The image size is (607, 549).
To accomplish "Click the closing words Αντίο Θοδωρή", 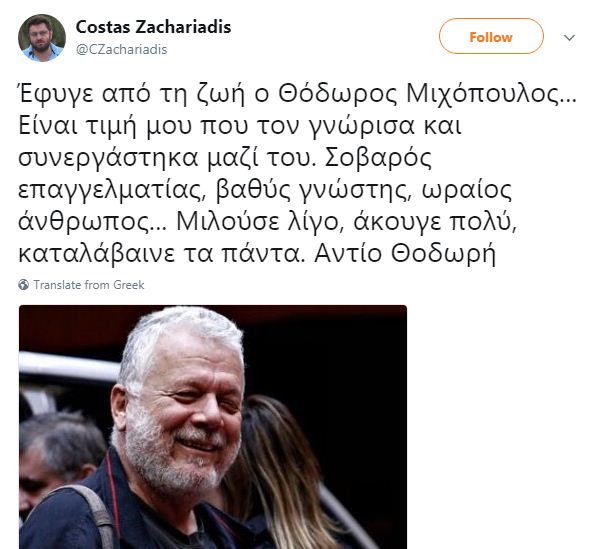I will click(x=405, y=254).
